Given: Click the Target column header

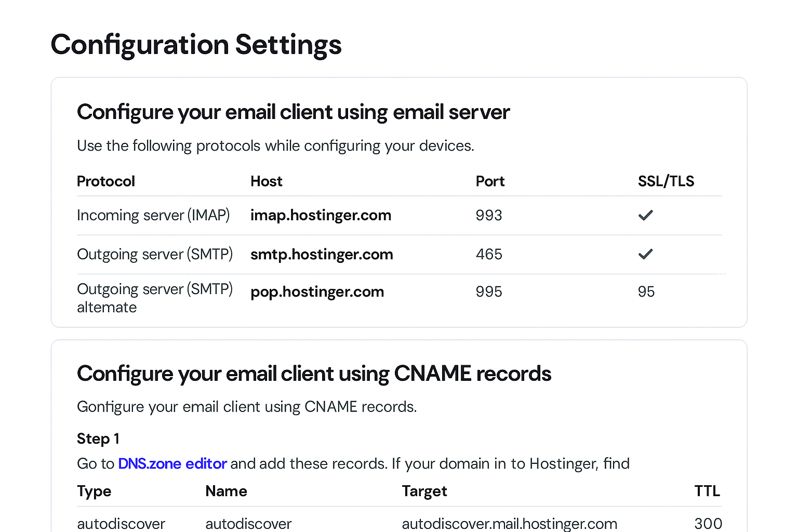Looking at the screenshot, I should click(424, 491).
